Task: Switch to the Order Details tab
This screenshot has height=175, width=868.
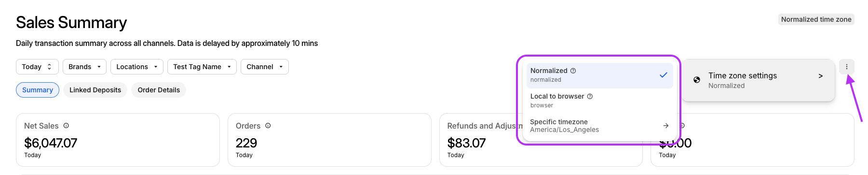Action: [159, 90]
